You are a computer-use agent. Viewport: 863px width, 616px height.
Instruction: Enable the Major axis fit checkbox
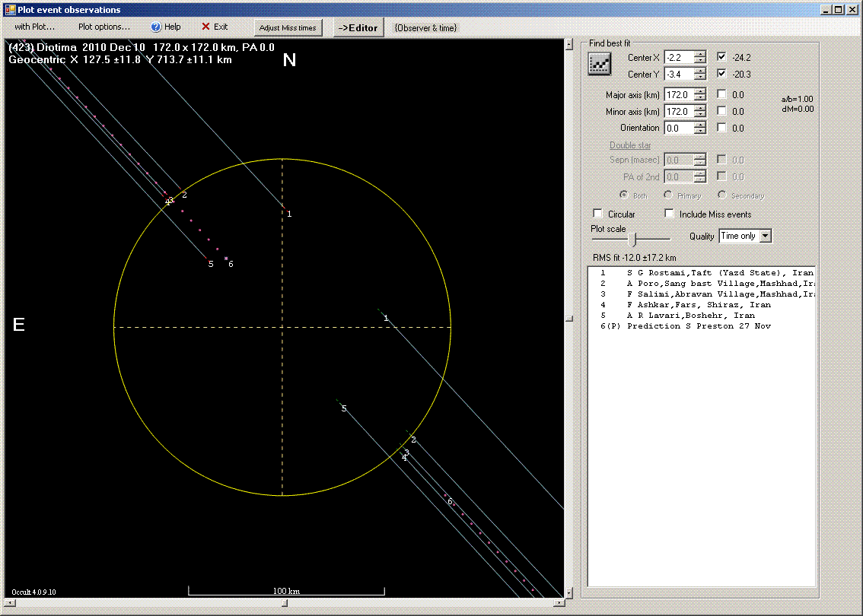click(721, 94)
